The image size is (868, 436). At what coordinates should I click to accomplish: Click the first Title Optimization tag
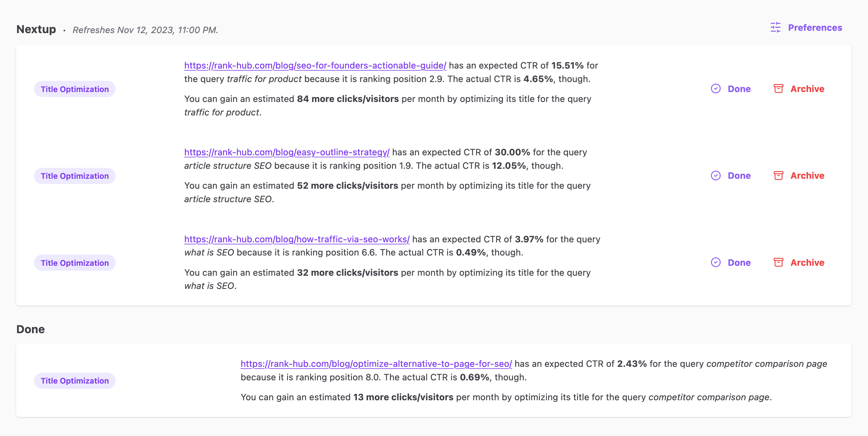pyautogui.click(x=75, y=89)
